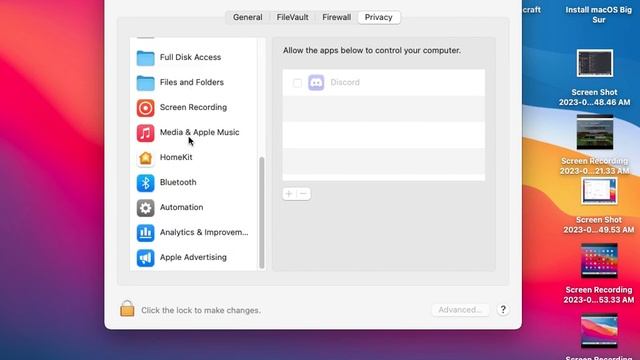Add an app with the plus button
The height and width of the screenshot is (360, 640).
[289, 193]
